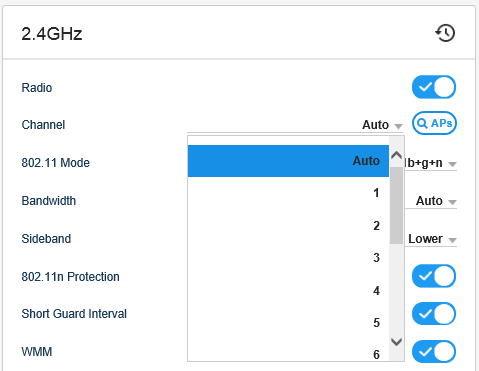The image size is (479, 371).
Task: Click the channel list scrollbar thumb
Action: [x=396, y=206]
